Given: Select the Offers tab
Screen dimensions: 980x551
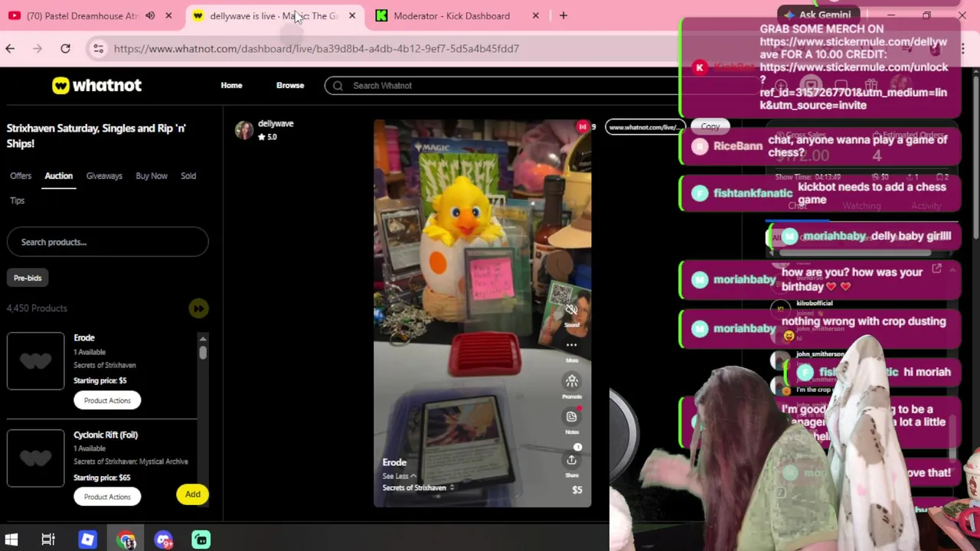Looking at the screenshot, I should [x=21, y=176].
